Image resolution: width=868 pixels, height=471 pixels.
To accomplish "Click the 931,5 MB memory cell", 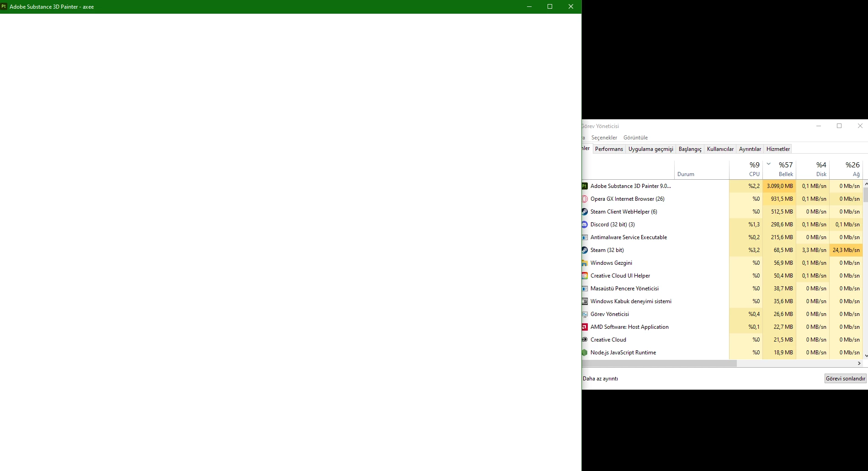I will click(x=779, y=199).
